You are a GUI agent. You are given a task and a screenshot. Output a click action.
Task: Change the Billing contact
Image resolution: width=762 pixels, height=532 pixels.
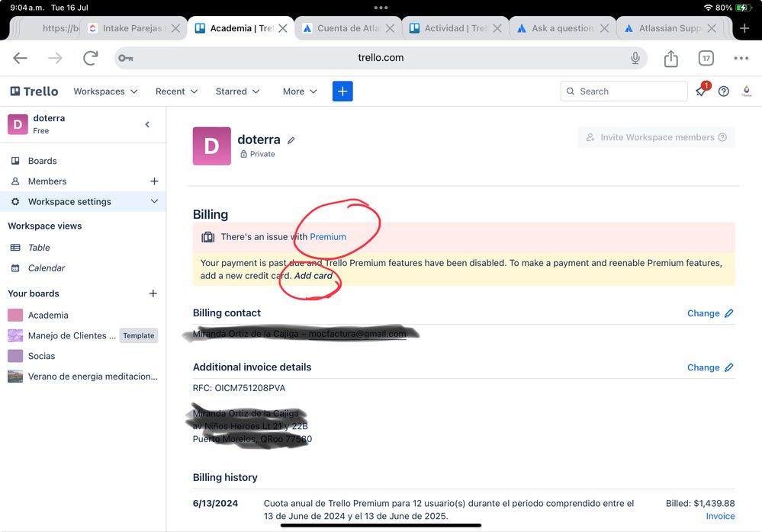(710, 313)
